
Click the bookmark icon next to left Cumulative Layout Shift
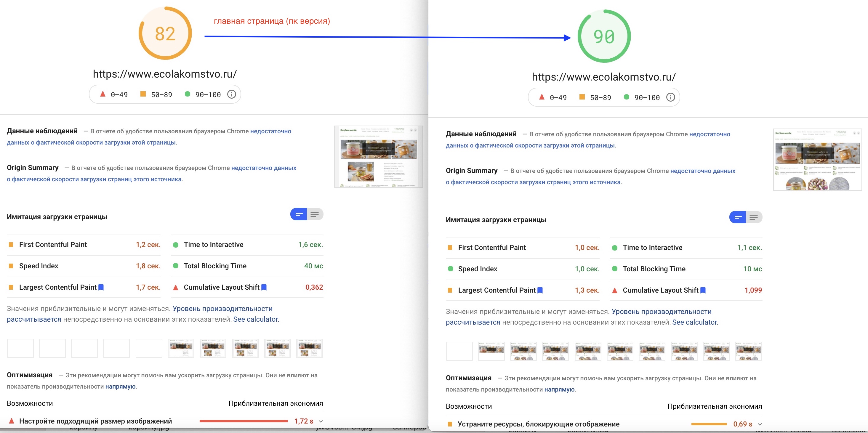[264, 287]
